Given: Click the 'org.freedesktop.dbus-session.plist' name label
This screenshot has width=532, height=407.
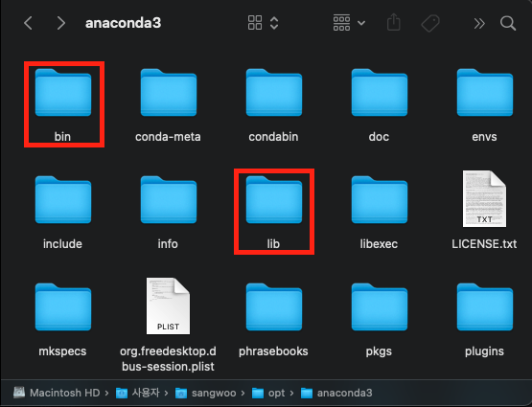Looking at the screenshot, I should coord(168,358).
